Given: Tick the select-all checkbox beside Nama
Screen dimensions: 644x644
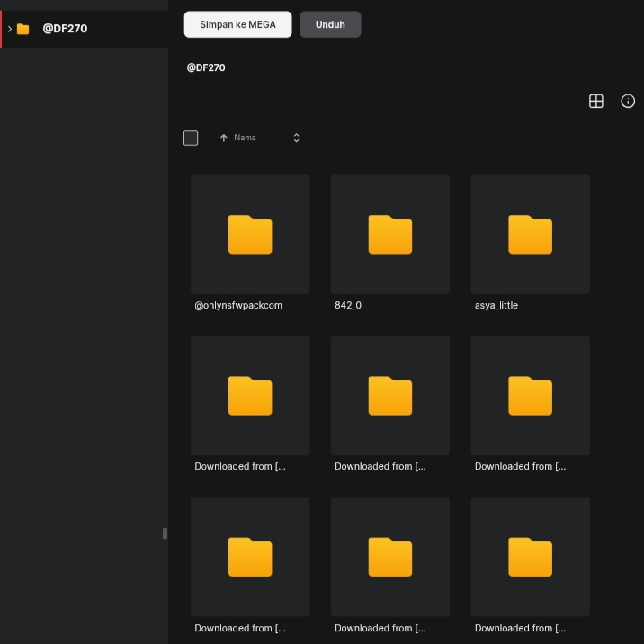Looking at the screenshot, I should click(x=191, y=138).
